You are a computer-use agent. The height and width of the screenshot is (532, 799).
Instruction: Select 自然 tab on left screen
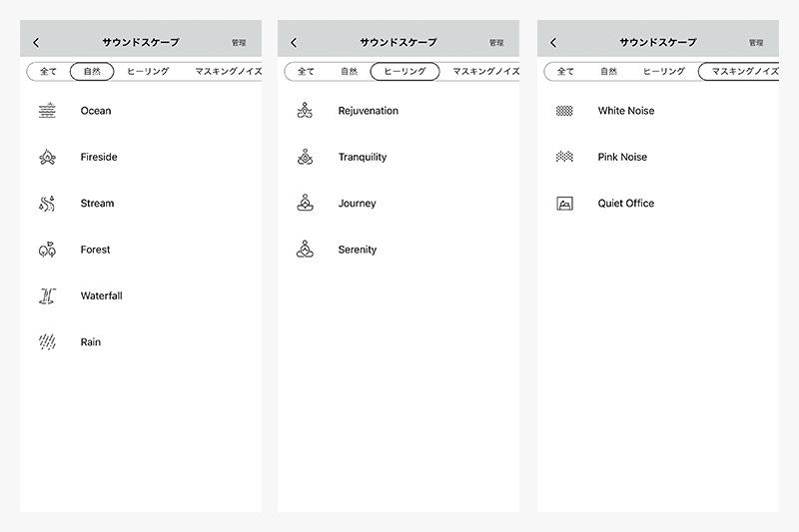(92, 71)
